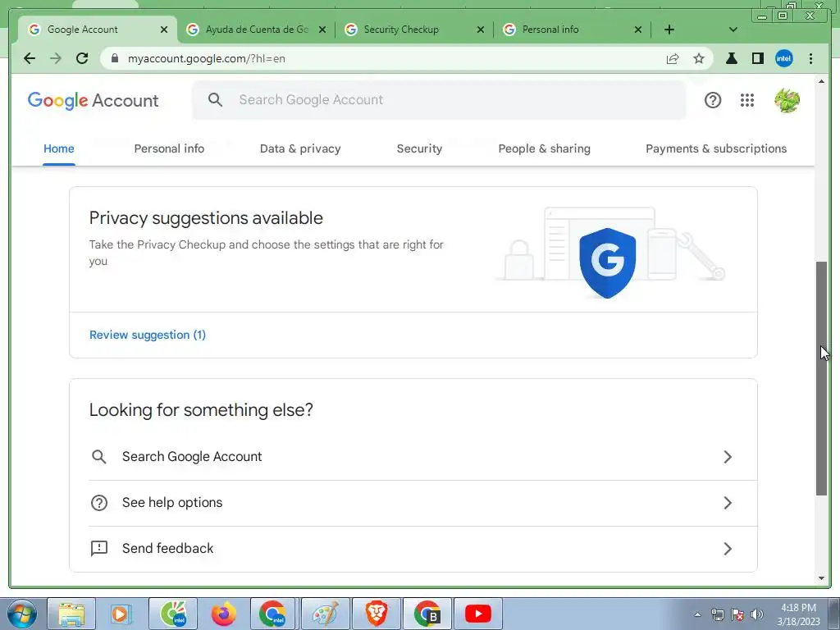Click the page's vertical scrollbar thumb

pyautogui.click(x=821, y=377)
